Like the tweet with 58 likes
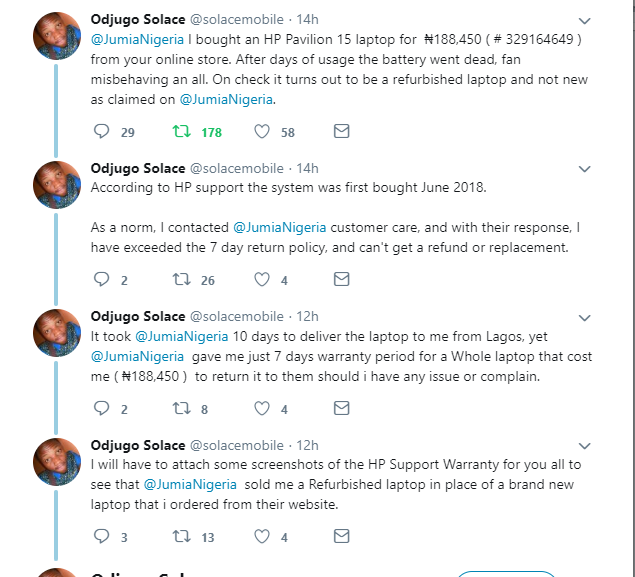 click(x=262, y=132)
